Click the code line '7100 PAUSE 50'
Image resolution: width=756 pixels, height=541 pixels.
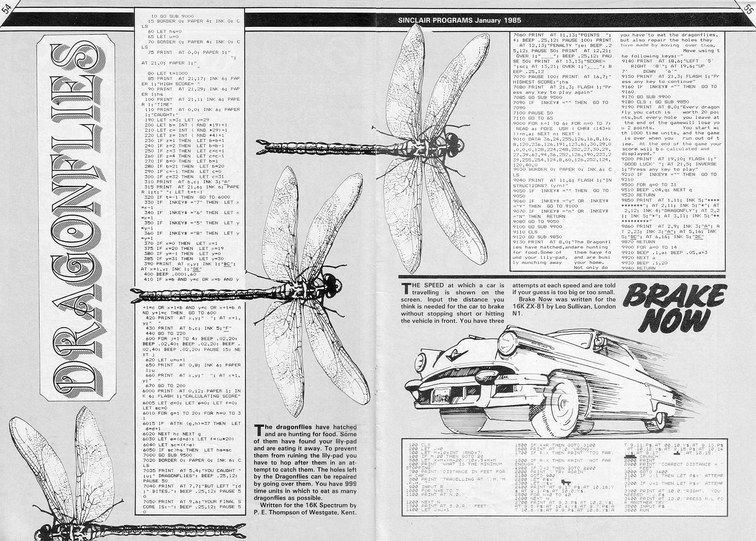pyautogui.click(x=533, y=113)
